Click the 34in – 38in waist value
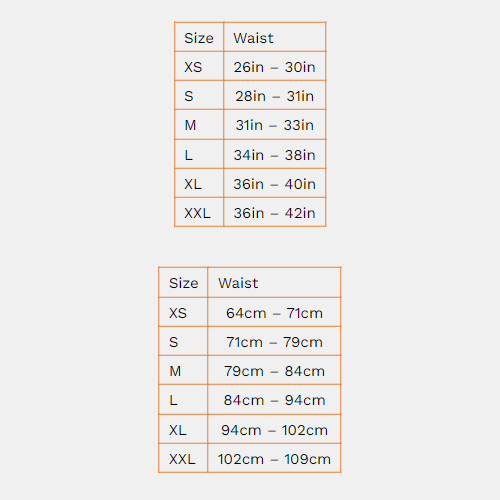 click(x=275, y=155)
